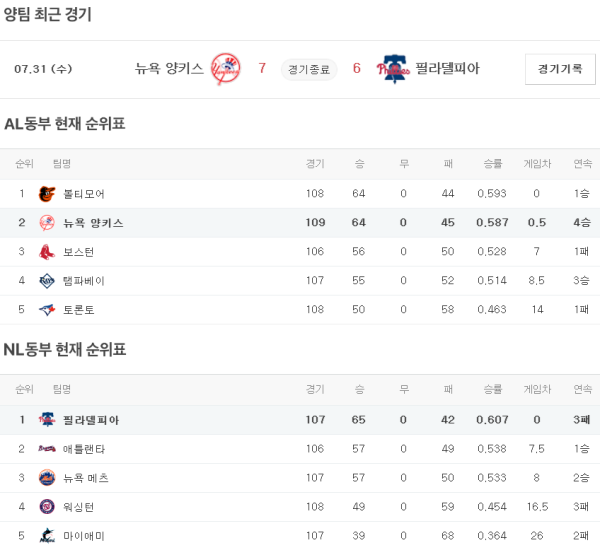Open the 애틀랜타 team link
This screenshot has width=600, height=550.
(84, 449)
